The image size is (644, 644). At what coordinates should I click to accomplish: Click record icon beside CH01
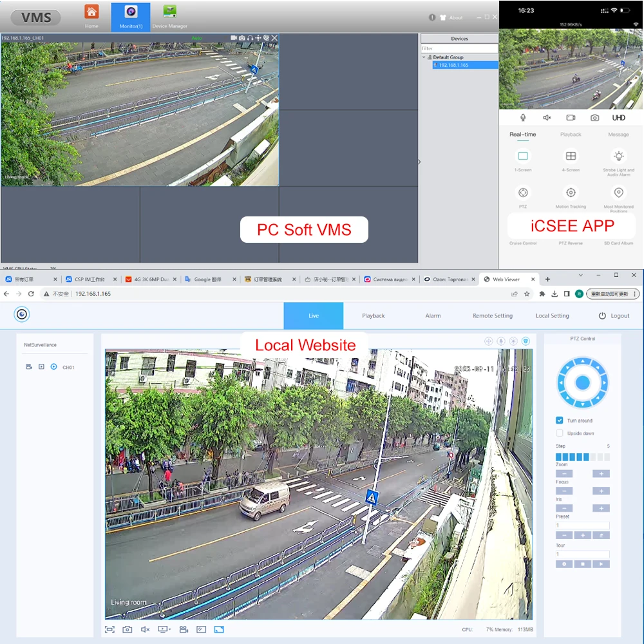click(x=29, y=367)
